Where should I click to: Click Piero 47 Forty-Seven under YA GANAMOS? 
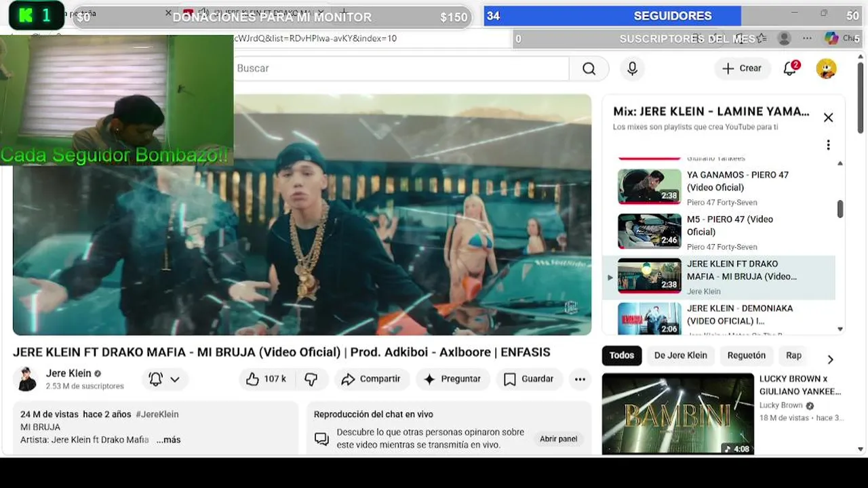[x=722, y=203]
